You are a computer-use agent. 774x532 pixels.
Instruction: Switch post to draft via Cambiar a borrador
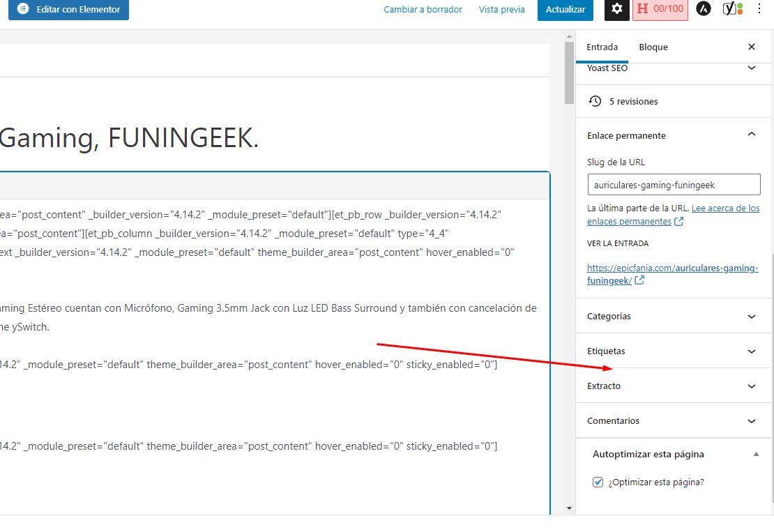(x=423, y=9)
